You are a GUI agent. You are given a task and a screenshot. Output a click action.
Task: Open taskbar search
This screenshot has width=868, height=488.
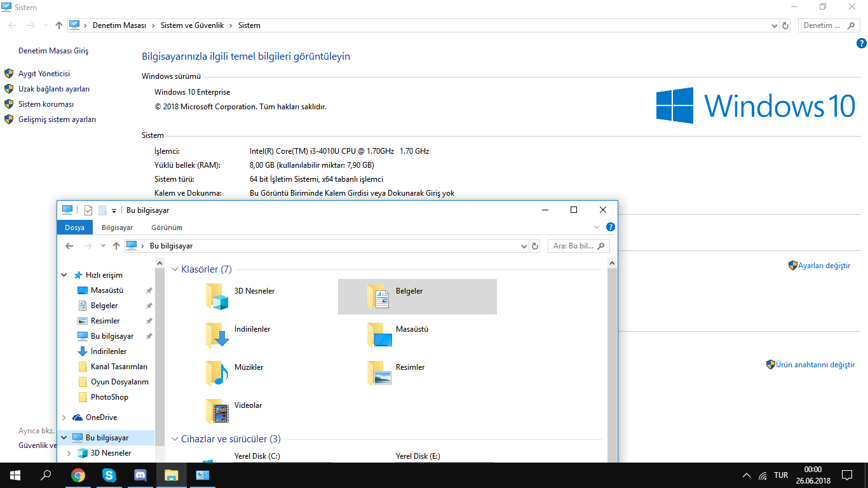pos(46,475)
